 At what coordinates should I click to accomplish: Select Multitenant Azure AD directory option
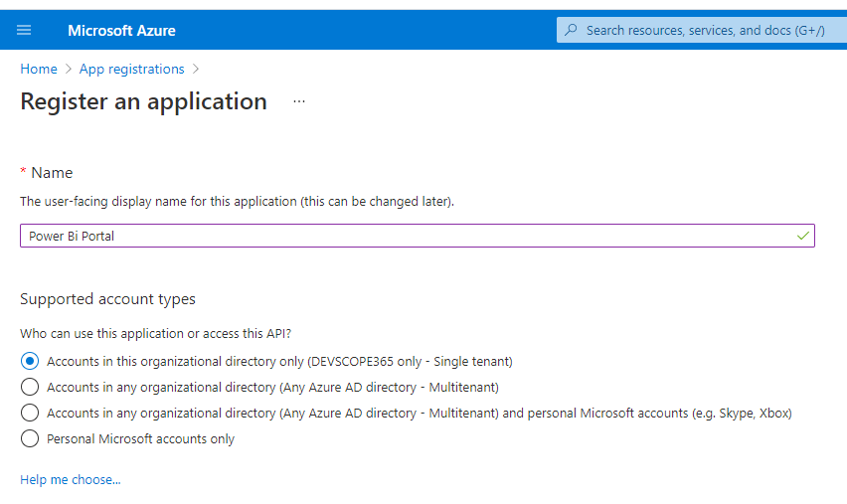pos(30,387)
